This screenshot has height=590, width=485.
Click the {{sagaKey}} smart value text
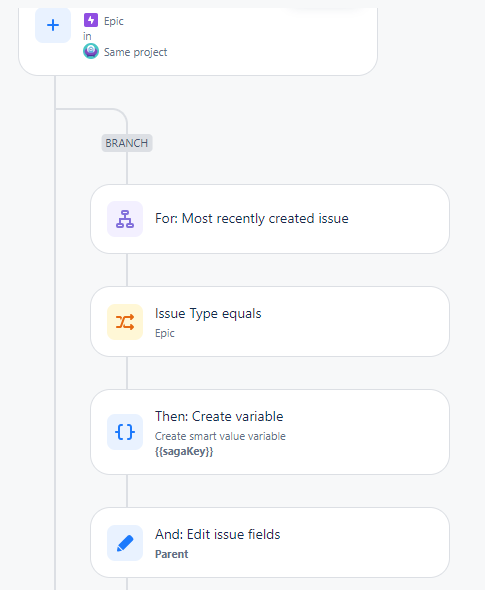click(184, 451)
